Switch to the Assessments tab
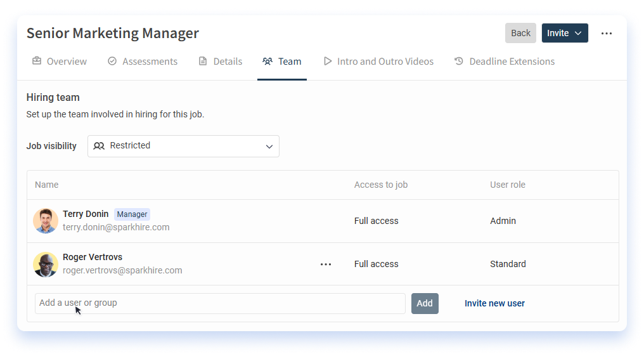This screenshot has width=644, height=354. click(x=143, y=62)
